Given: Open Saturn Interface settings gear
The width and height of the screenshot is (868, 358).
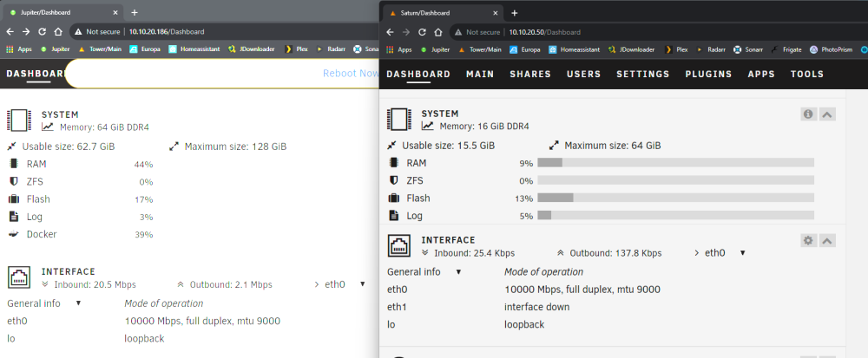Looking at the screenshot, I should pyautogui.click(x=809, y=240).
